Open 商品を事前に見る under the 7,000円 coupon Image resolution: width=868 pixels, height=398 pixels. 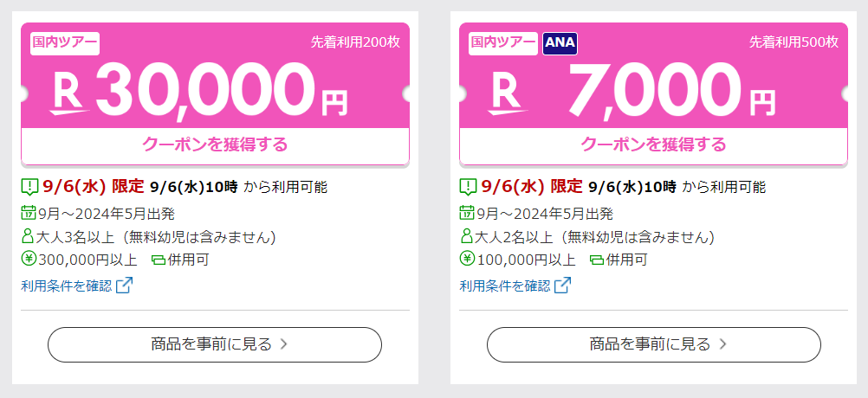tap(654, 344)
